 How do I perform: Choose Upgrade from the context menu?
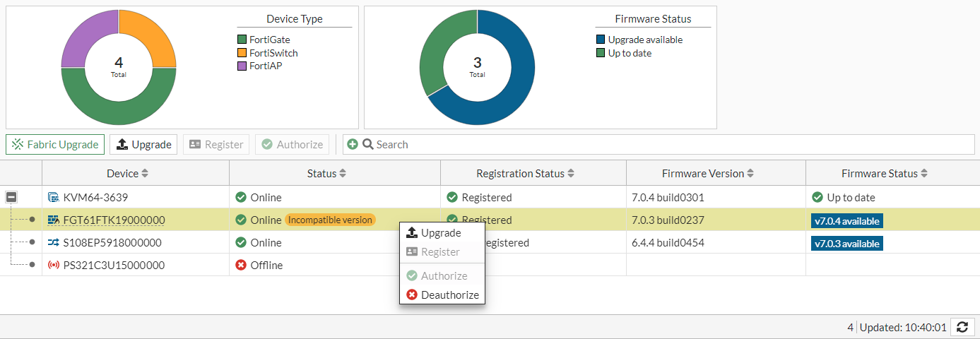pos(441,233)
